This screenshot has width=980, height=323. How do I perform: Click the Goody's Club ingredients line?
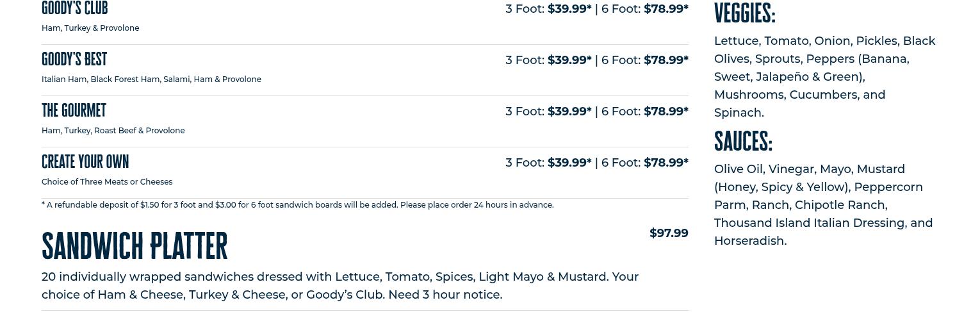pyautogui.click(x=90, y=28)
